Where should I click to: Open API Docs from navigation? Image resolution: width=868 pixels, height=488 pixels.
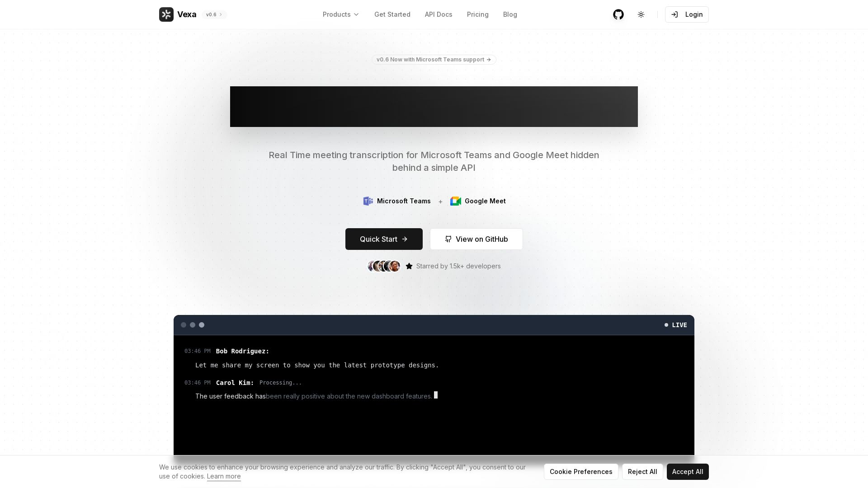pos(439,14)
